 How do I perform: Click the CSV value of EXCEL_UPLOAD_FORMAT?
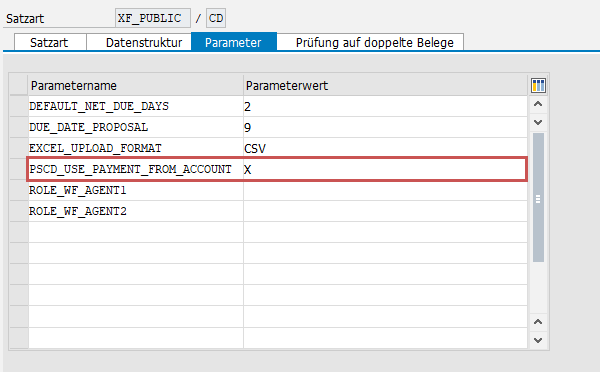click(385, 148)
